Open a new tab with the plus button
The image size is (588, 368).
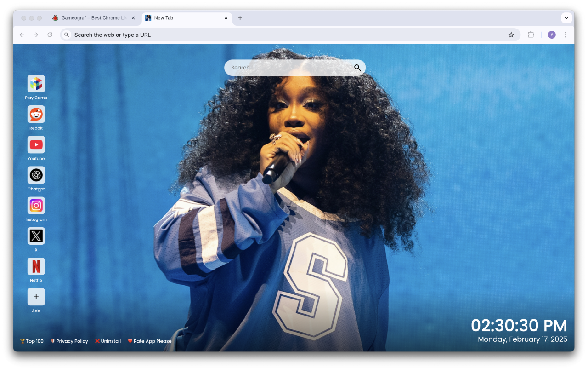coord(240,18)
